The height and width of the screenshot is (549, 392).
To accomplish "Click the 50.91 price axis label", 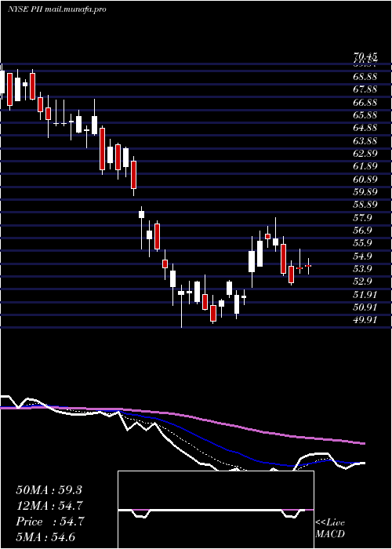I will (365, 307).
